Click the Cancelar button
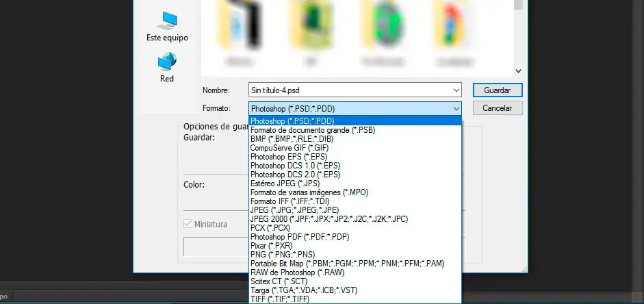Viewport: 644px width, 304px height. (x=498, y=108)
